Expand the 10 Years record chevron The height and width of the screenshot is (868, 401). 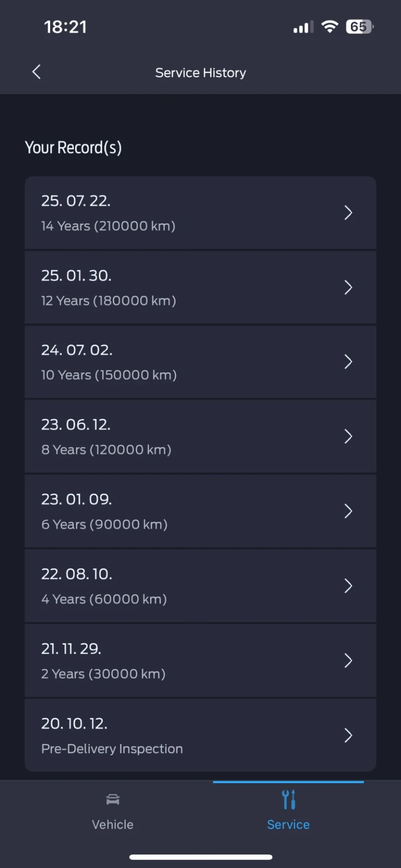click(x=348, y=362)
